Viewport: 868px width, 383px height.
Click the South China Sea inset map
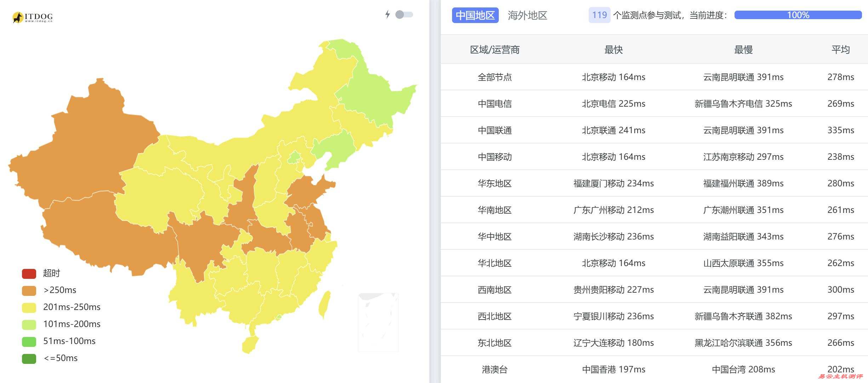[378, 322]
